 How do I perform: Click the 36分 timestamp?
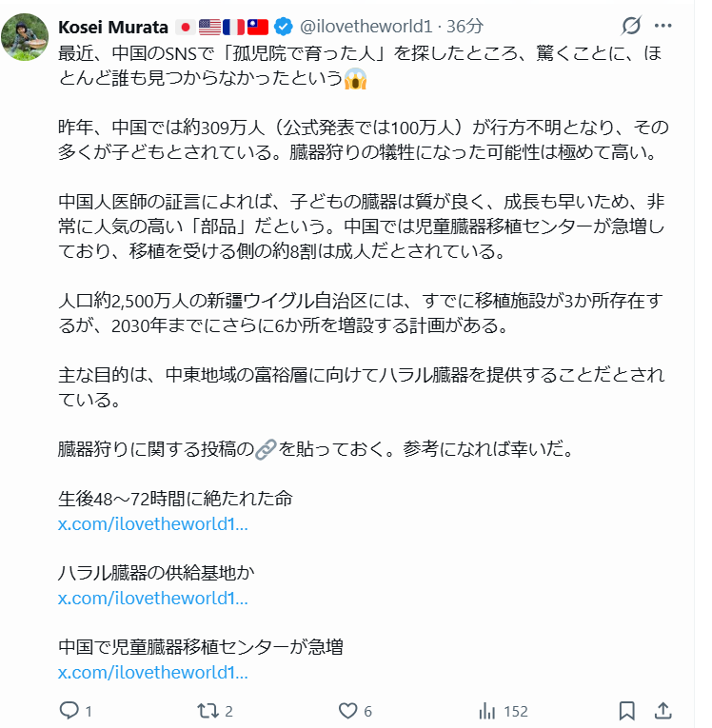465,26
